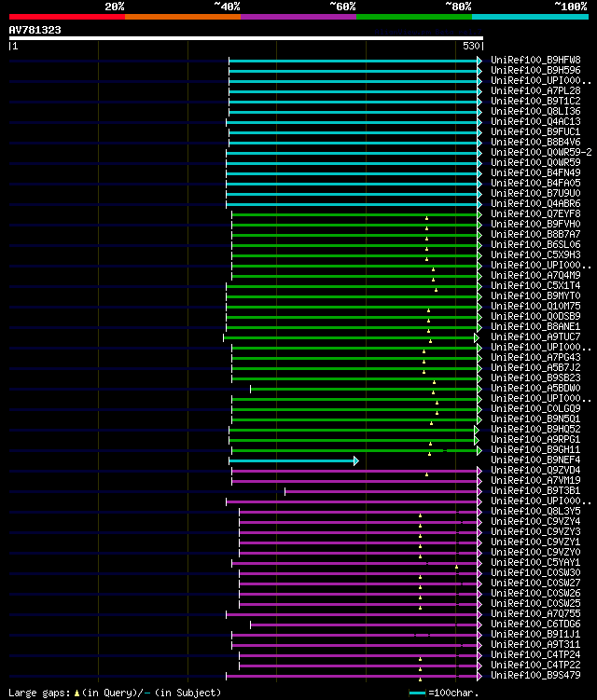Click the UniRef100_Q8LI36 entry

tap(535, 111)
